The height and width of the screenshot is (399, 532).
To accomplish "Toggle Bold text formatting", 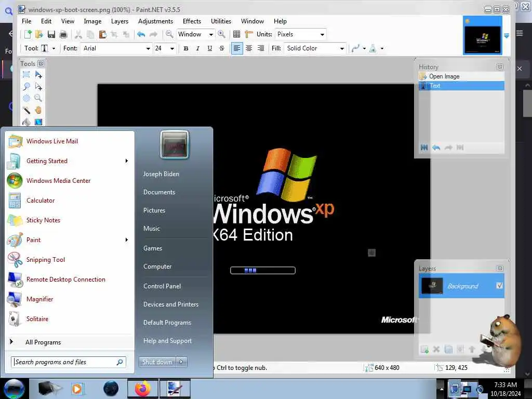I will 186,48.
